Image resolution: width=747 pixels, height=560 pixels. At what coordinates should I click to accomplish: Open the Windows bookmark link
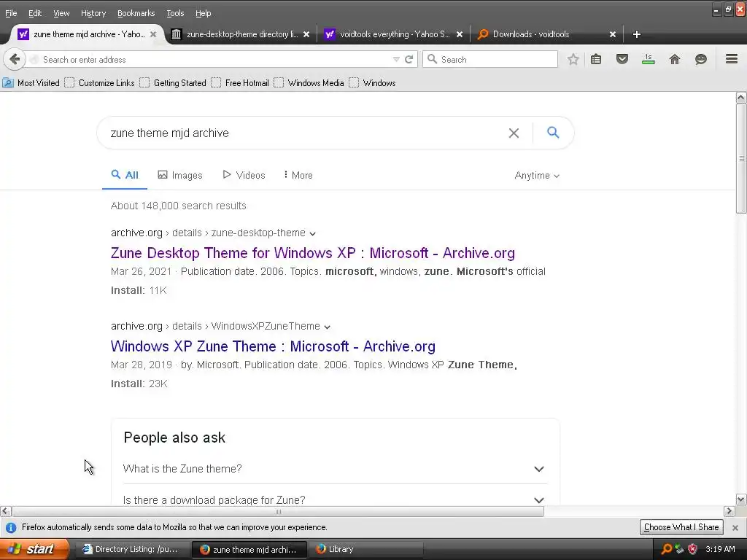[x=372, y=83]
